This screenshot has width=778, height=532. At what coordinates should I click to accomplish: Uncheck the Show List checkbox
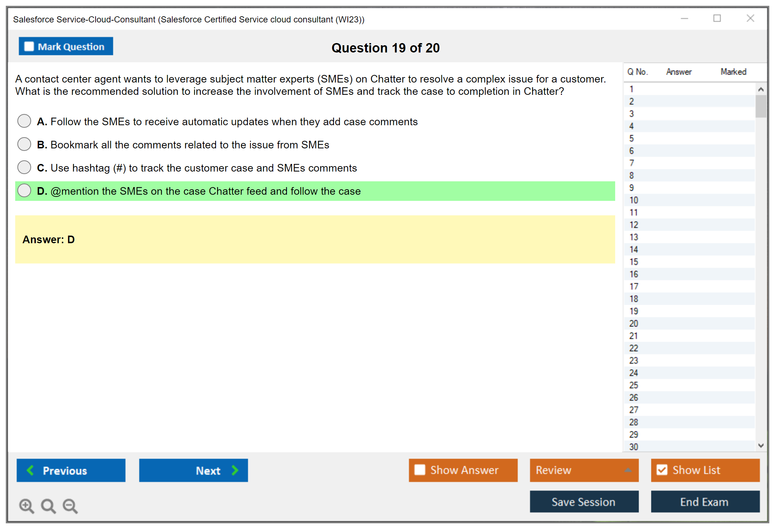[x=662, y=470]
